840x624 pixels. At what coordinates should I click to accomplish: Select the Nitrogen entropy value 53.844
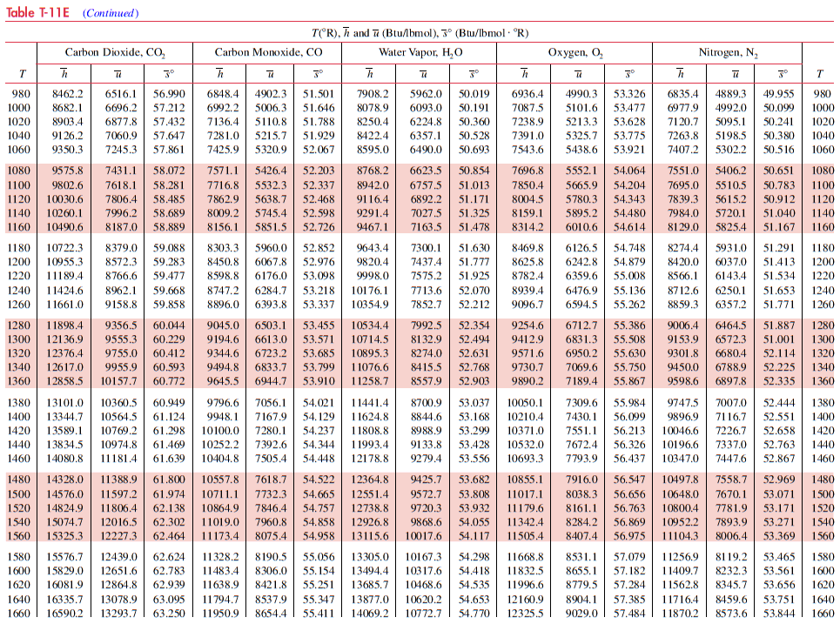(x=783, y=614)
